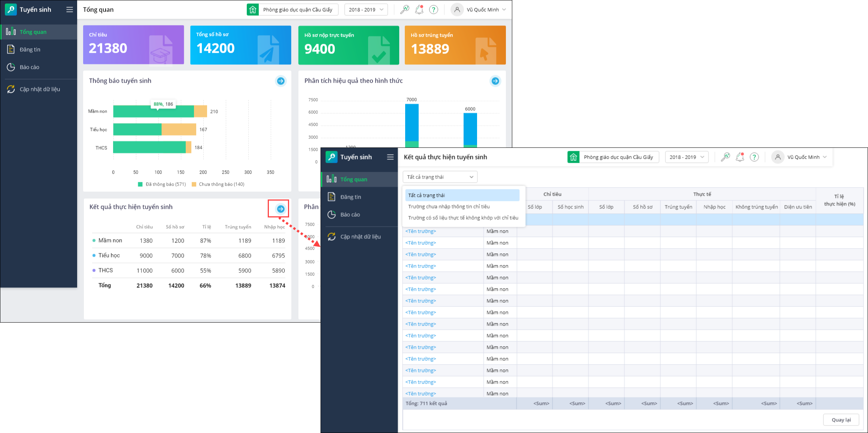Toggle Đã thông báo legend entry
This screenshot has width=868, height=433.
(162, 184)
